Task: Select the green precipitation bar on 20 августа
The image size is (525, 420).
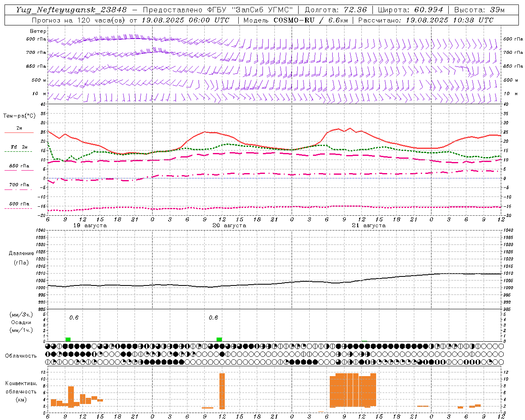Action: click(219, 339)
